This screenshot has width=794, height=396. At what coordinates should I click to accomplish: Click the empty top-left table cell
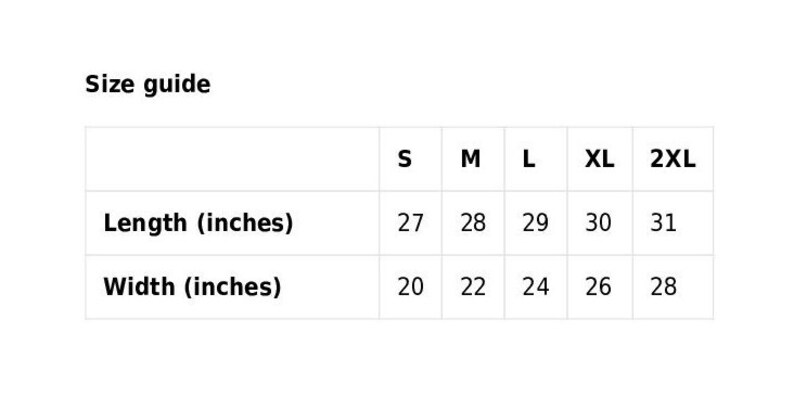click(x=232, y=159)
